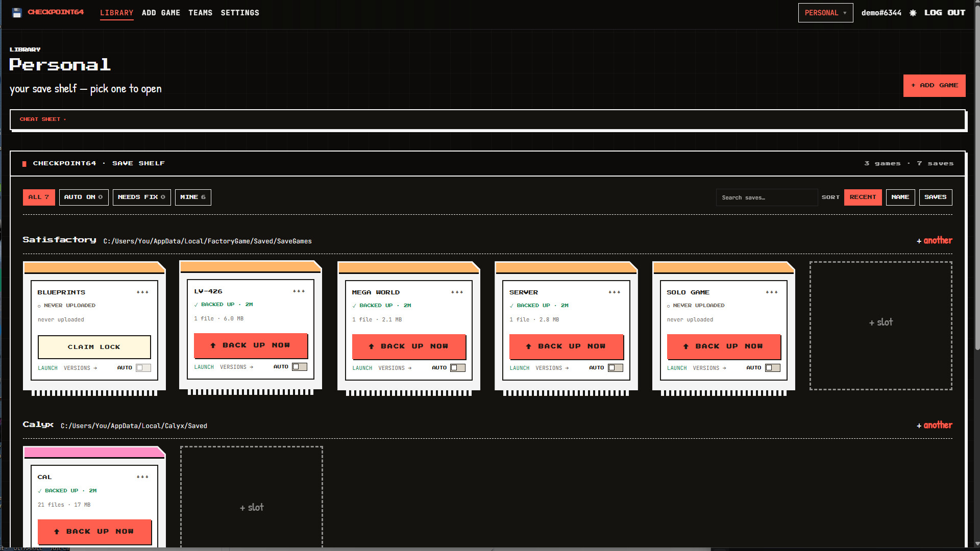Click the + ADD GAME button
This screenshot has width=980, height=551.
point(934,86)
